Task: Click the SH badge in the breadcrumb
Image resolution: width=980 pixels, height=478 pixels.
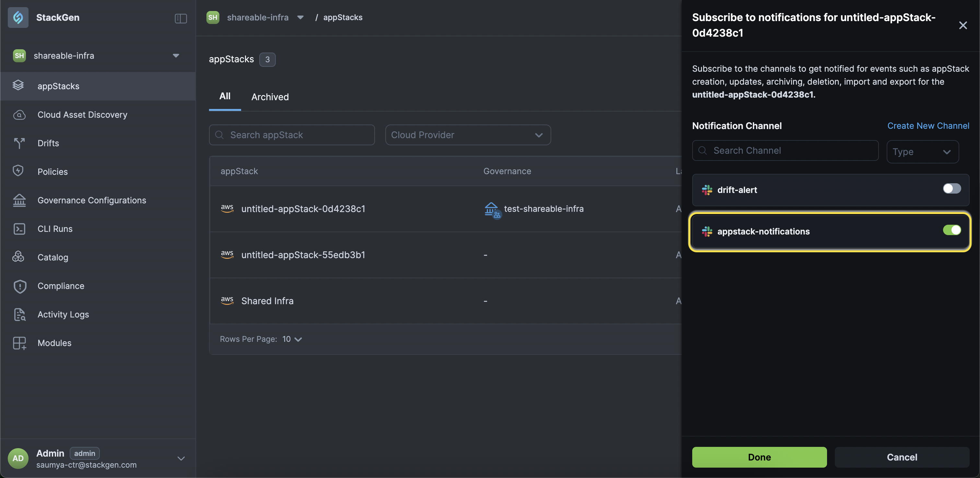Action: click(x=213, y=18)
